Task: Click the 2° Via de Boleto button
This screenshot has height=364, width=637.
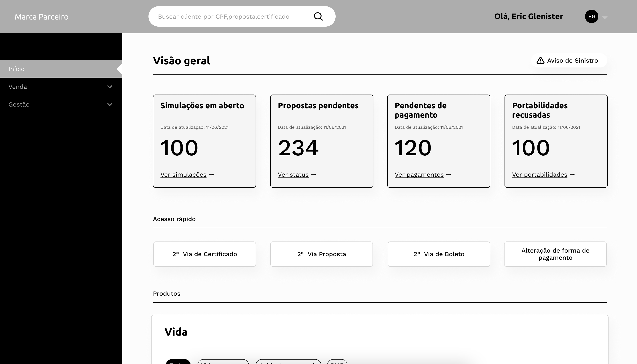Action: [439, 254]
